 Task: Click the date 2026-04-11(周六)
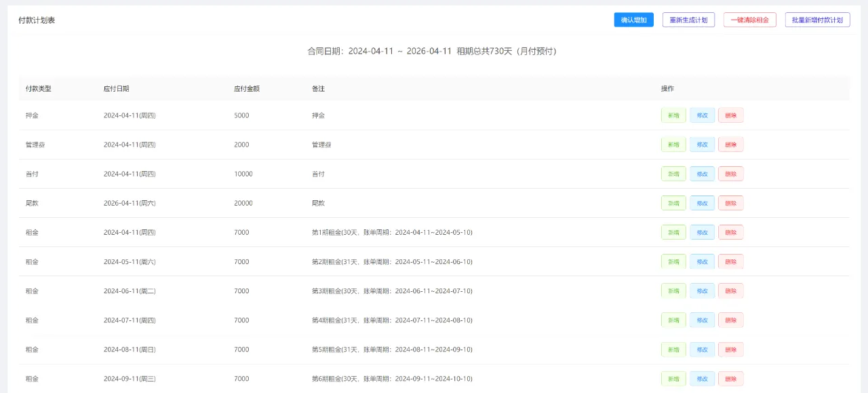[130, 203]
